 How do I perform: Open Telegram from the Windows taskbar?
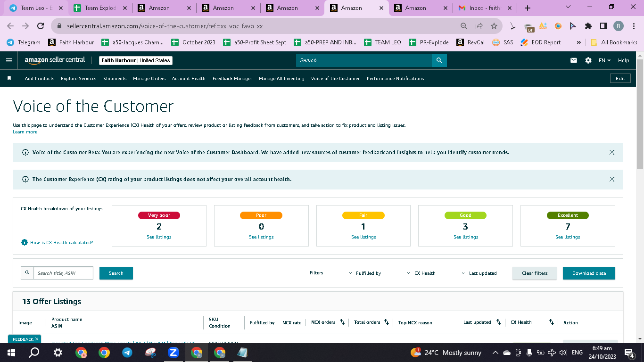pyautogui.click(x=127, y=353)
